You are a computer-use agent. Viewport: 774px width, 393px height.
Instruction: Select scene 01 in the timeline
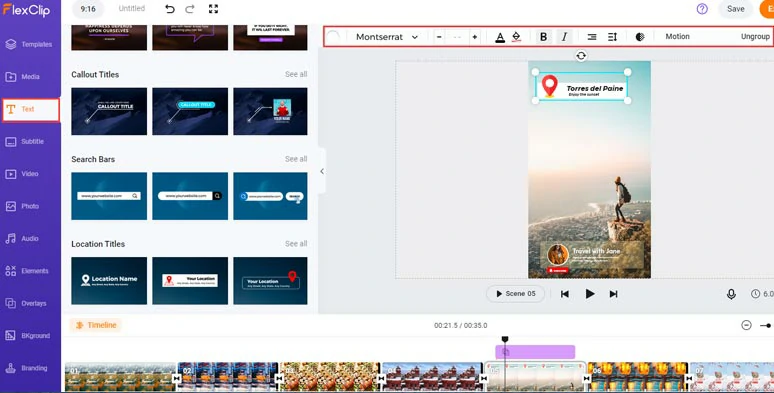(x=120, y=377)
